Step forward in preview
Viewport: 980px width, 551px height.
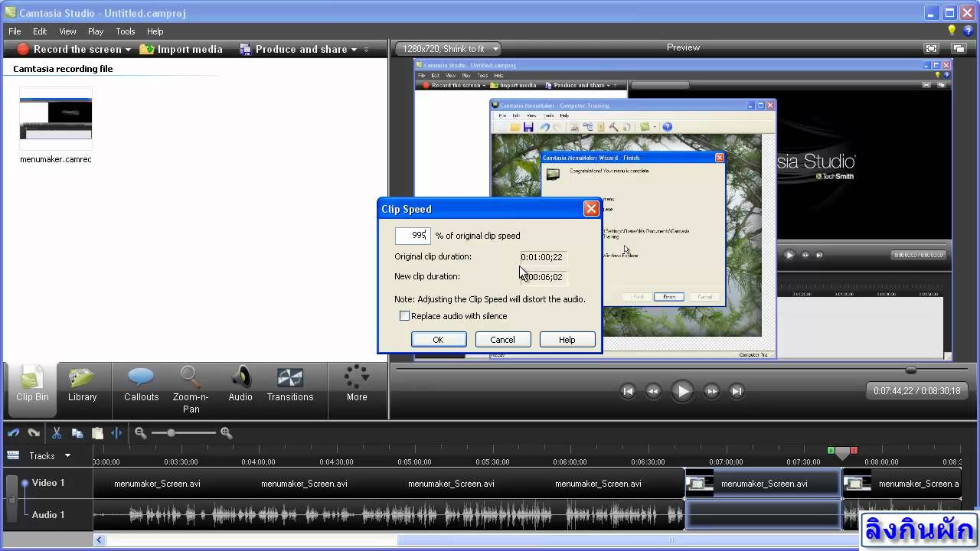[711, 391]
